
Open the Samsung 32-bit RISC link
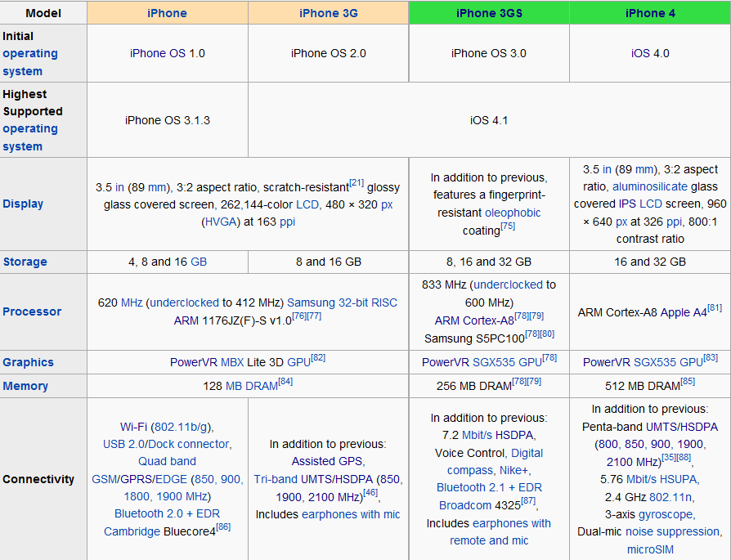(342, 302)
